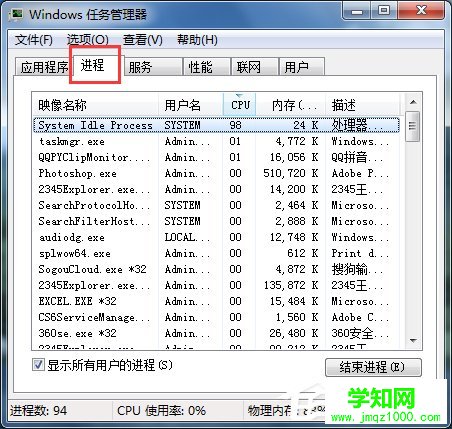Image resolution: width=452 pixels, height=429 pixels.
Task: Click the process list scroll down arrow
Action: [x=413, y=341]
